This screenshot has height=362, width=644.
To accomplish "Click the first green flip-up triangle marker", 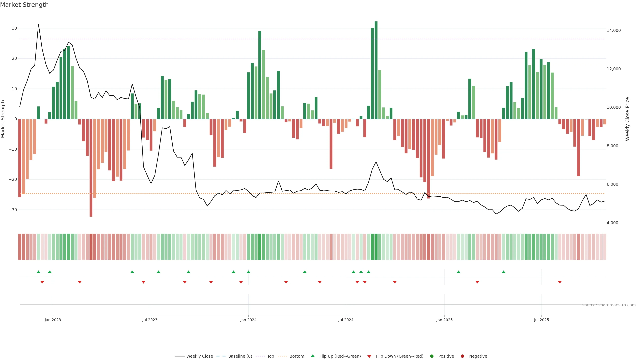I will point(38,272).
